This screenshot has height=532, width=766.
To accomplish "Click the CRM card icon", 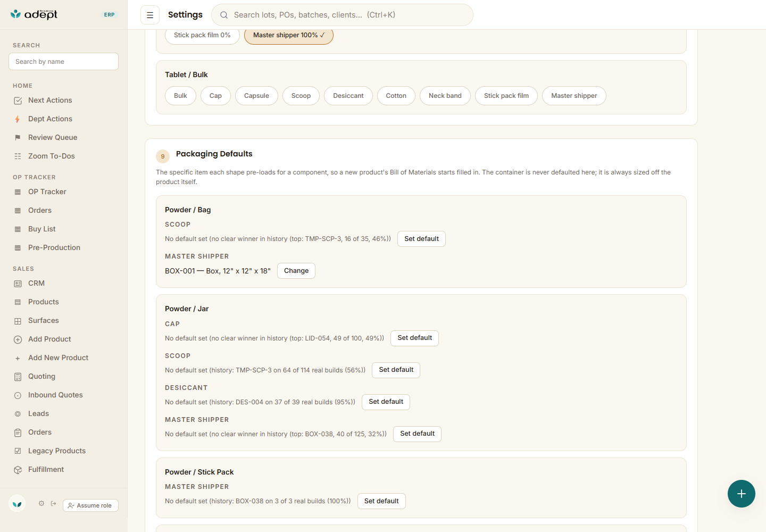I will pos(18,284).
